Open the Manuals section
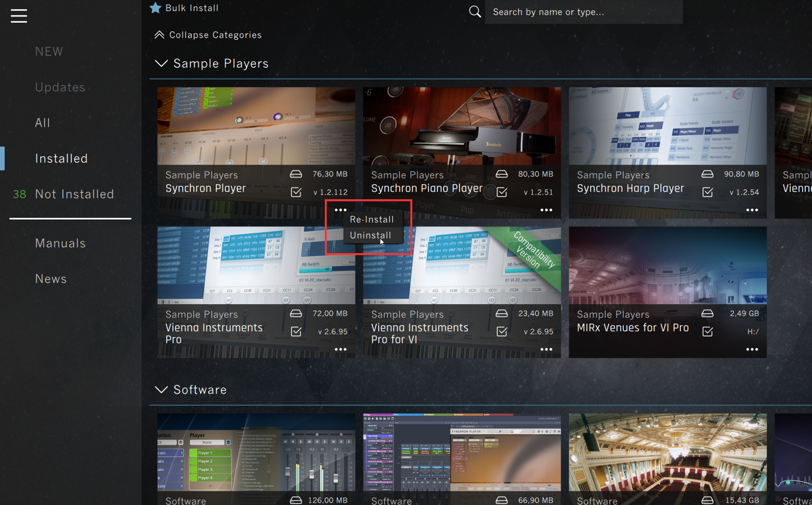Viewport: 812px width, 505px height. (60, 243)
